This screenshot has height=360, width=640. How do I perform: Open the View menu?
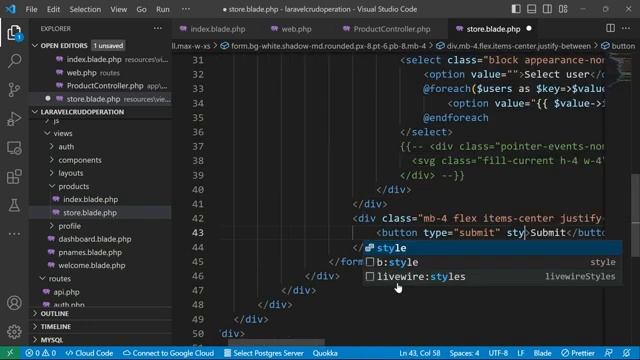tap(118, 9)
